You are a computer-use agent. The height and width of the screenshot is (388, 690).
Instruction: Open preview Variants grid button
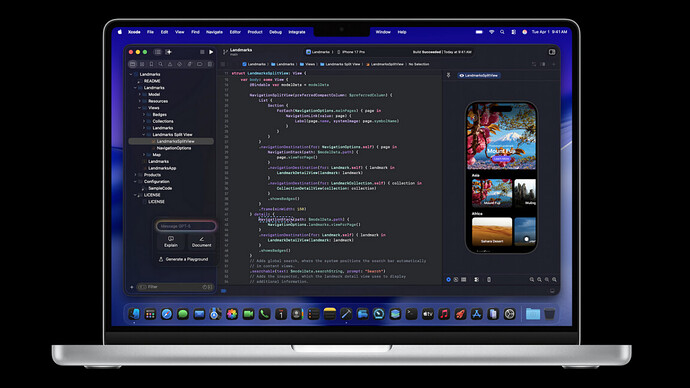point(464,279)
